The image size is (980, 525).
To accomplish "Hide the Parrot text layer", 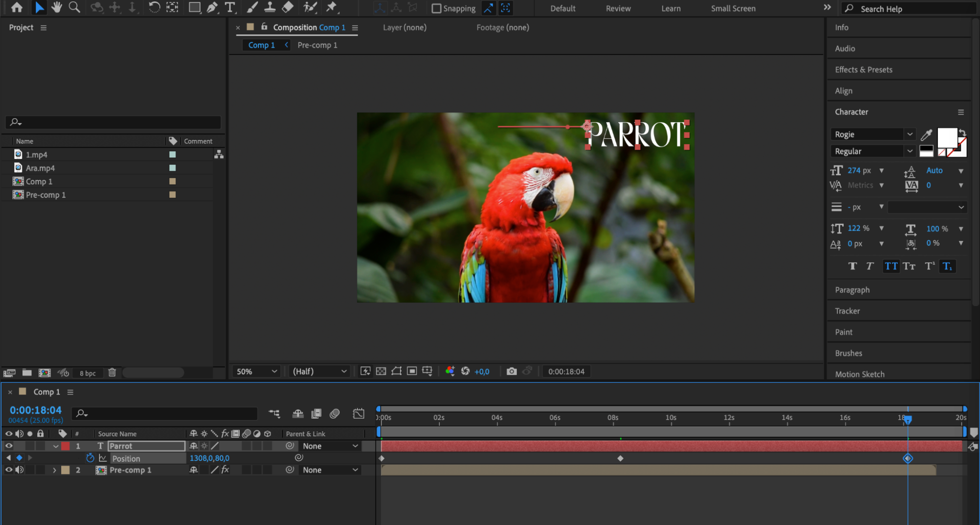I will 9,446.
